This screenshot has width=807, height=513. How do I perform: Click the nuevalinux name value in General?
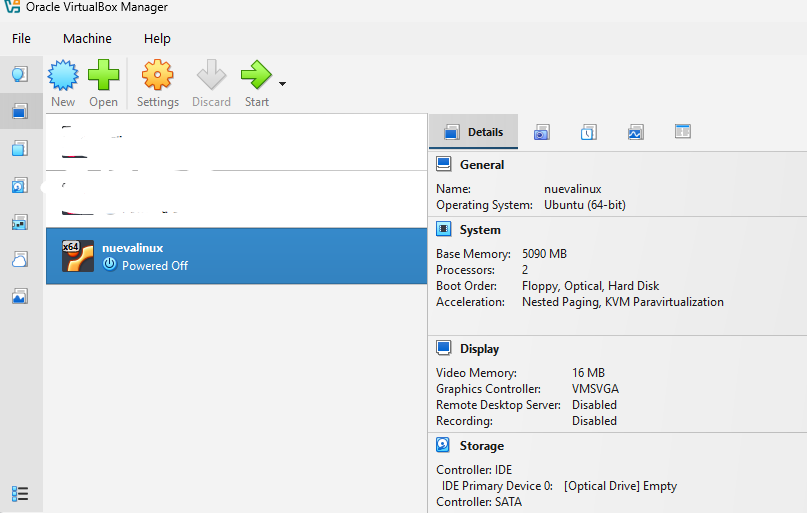573,189
